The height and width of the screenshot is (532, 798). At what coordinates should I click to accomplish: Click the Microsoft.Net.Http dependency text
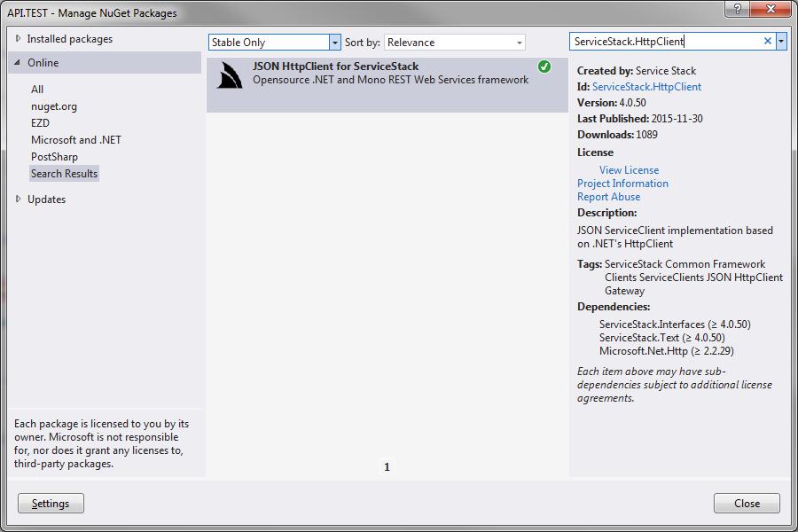click(x=666, y=351)
